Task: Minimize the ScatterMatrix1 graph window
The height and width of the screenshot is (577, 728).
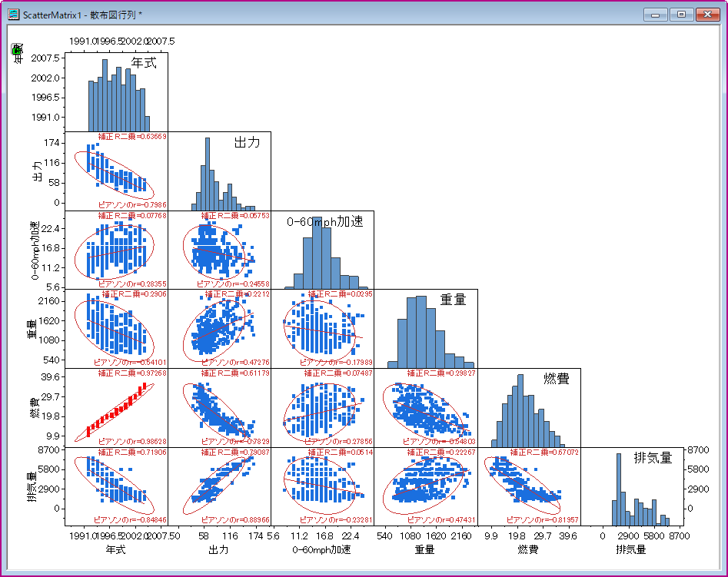Action: 656,14
